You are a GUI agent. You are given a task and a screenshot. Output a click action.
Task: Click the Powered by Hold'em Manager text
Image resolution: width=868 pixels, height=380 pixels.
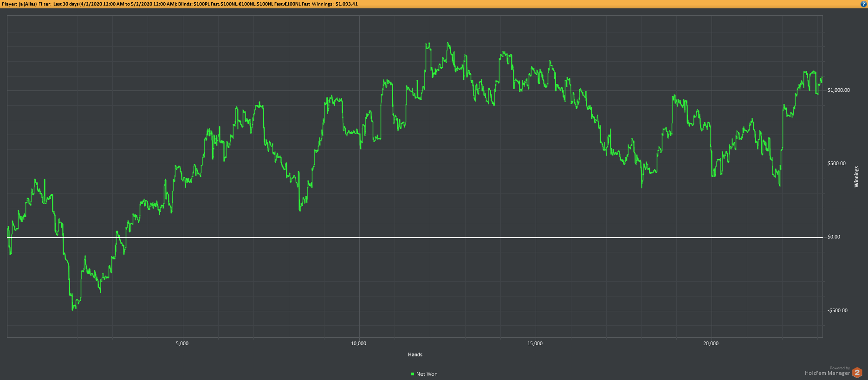[x=828, y=371]
